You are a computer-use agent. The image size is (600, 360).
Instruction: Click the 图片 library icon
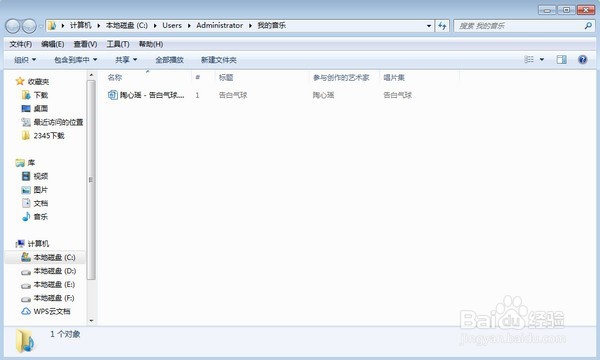26,190
